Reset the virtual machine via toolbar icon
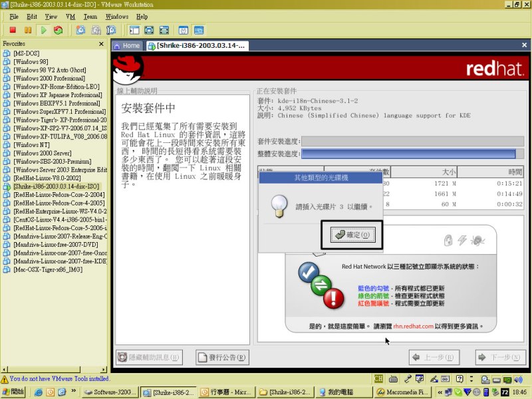This screenshot has width=532, height=399. [59, 30]
